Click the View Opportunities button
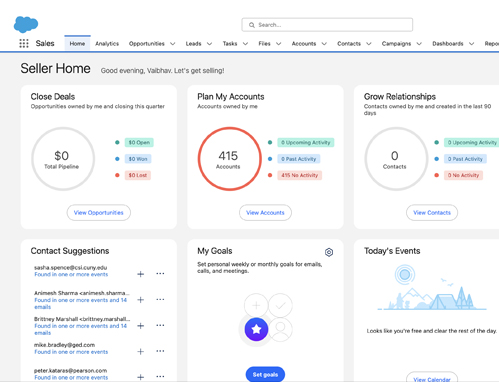The height and width of the screenshot is (382, 499). click(x=99, y=213)
